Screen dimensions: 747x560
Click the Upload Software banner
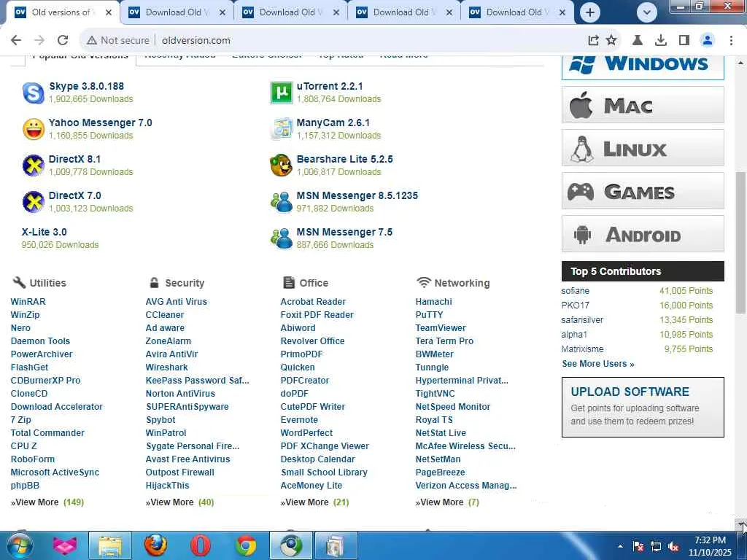(643, 407)
